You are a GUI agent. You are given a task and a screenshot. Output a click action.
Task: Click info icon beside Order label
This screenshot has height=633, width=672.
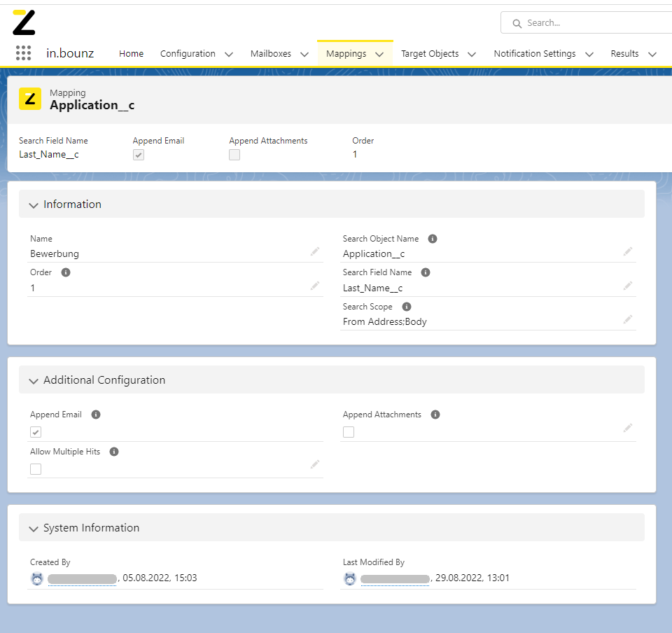[66, 272]
